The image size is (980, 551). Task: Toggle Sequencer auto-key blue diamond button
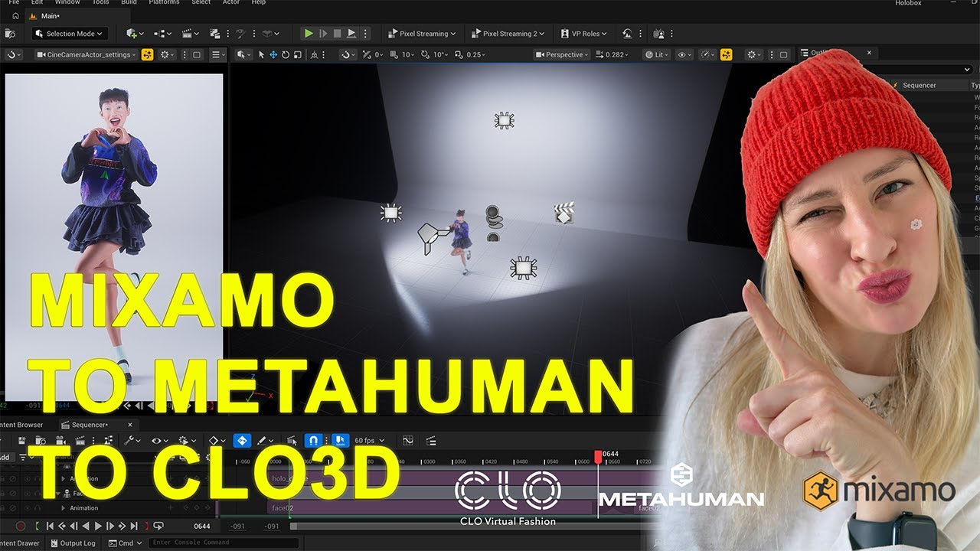242,441
